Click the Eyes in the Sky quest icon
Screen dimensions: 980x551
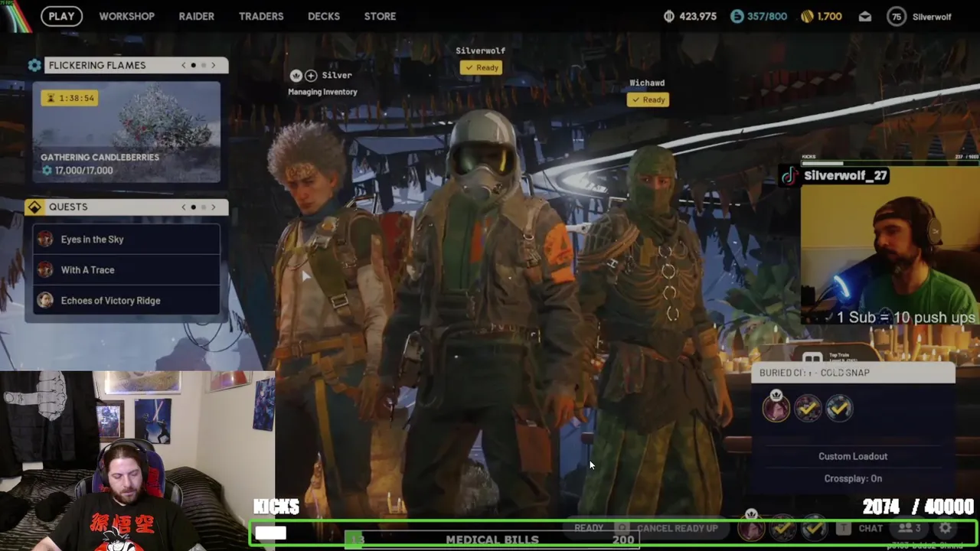45,240
